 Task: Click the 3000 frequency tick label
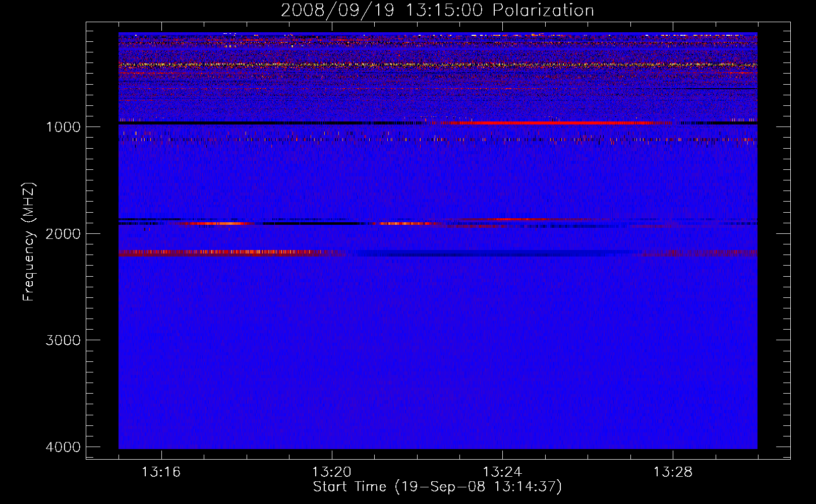[63, 341]
